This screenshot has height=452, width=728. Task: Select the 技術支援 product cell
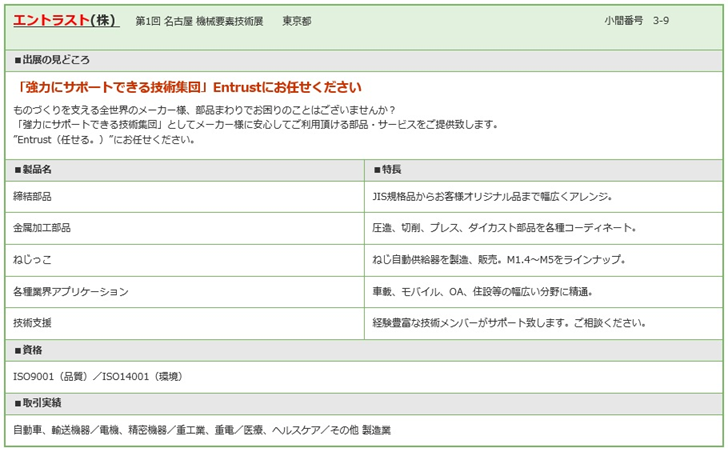pyautogui.click(x=33, y=324)
